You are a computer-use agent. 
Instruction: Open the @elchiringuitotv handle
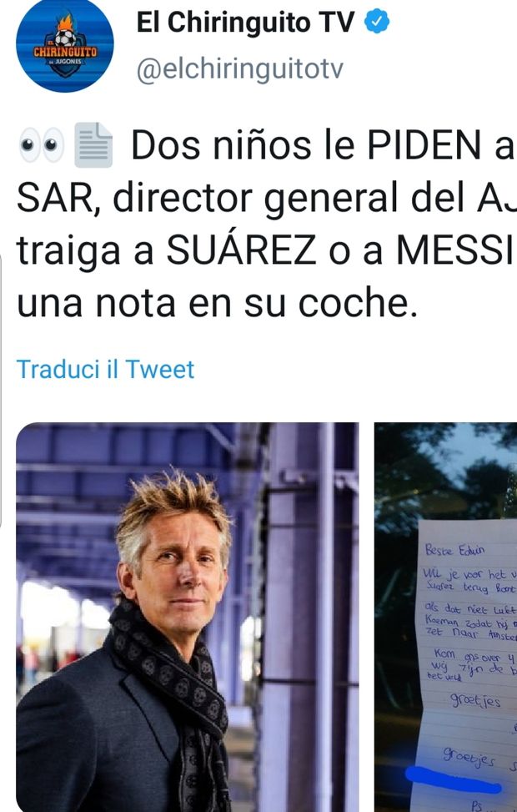[239, 70]
